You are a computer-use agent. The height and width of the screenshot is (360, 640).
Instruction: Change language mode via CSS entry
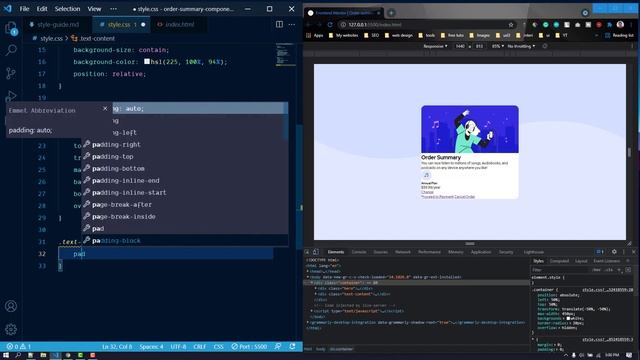[218, 347]
